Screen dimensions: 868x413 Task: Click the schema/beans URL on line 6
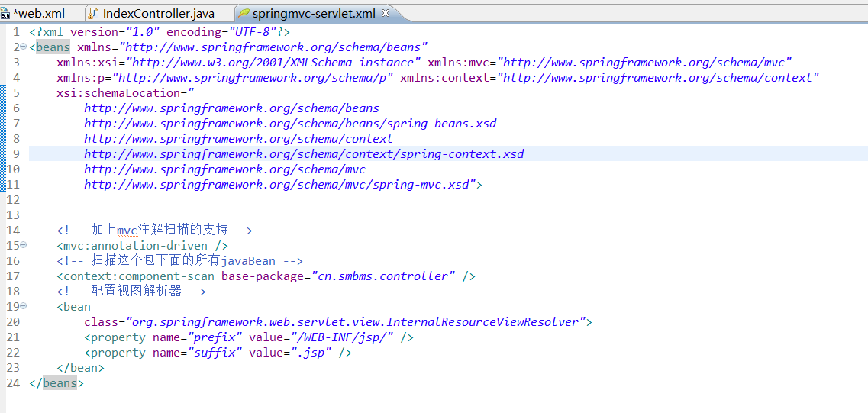231,108
